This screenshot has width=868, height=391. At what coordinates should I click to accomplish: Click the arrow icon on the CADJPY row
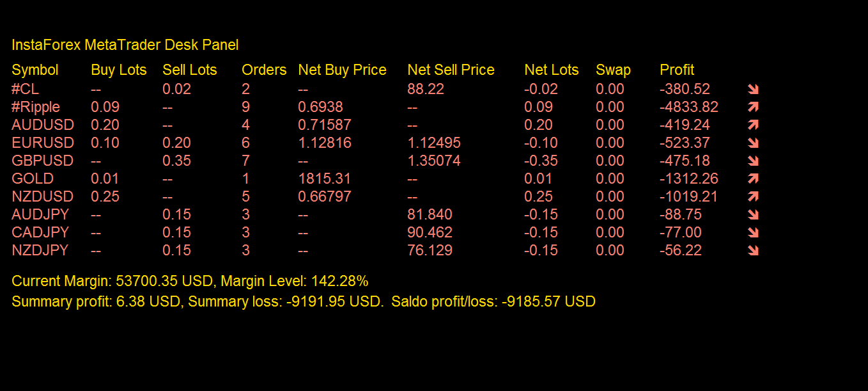[x=752, y=233]
